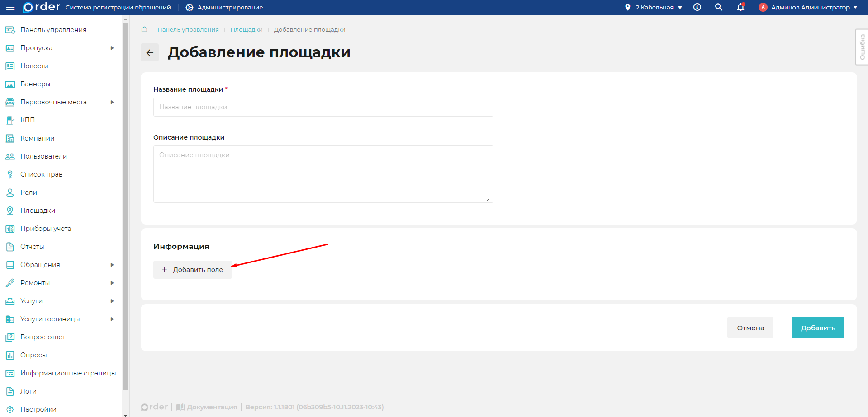Navigate to Площадки via breadcrumb
Image resolution: width=868 pixels, height=417 pixels.
click(x=247, y=29)
